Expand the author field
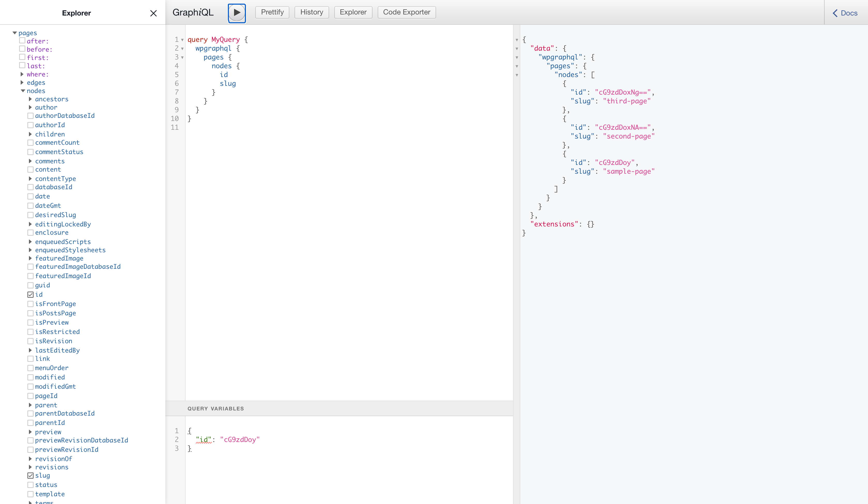This screenshot has height=504, width=868. (x=30, y=107)
